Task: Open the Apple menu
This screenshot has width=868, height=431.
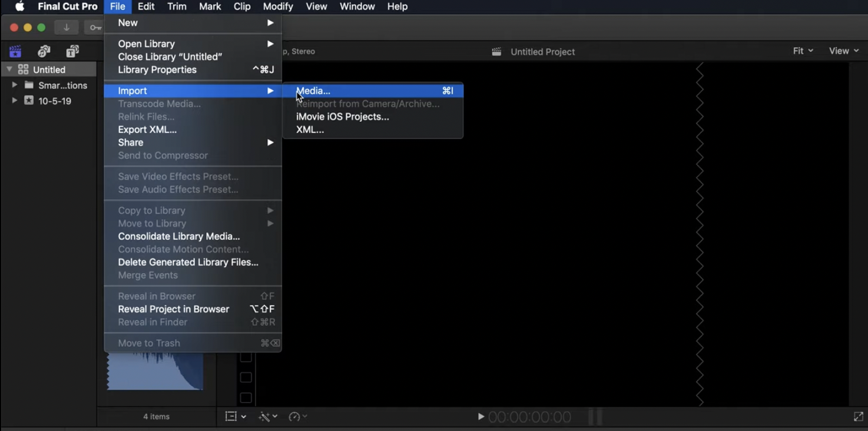Action: (x=20, y=6)
